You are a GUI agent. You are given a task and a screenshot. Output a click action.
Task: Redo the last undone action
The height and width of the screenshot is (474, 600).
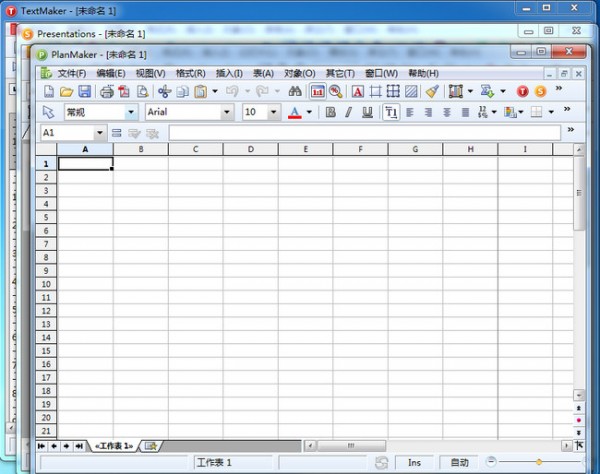262,91
